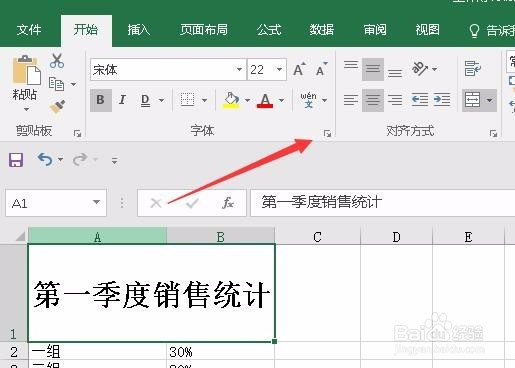Open phonetic guide dropdown arrow
This screenshot has height=368, width=515.
coord(324,100)
